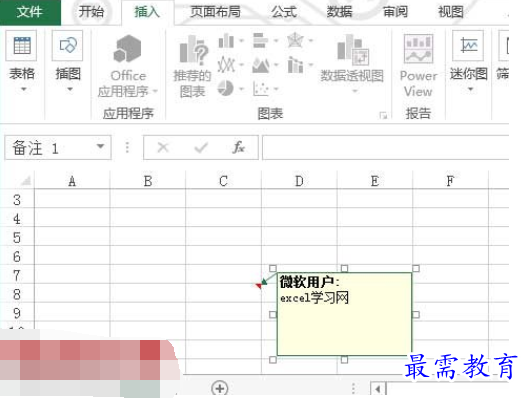This screenshot has height=398, width=526.
Task: Add a new sheet with plus button
Action: click(220, 389)
